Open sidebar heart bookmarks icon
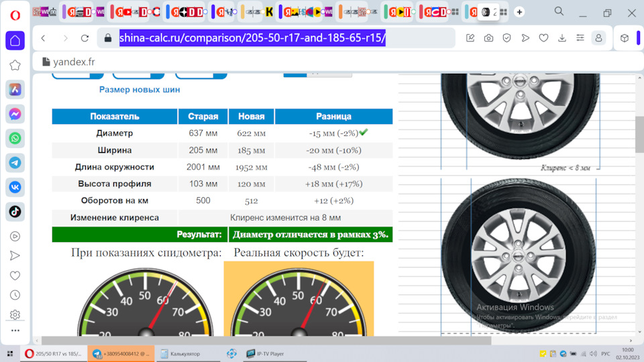Image resolution: width=644 pixels, height=362 pixels. tap(15, 276)
